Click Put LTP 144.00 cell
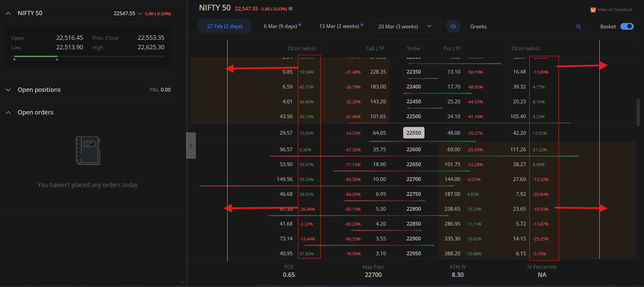This screenshot has width=644, height=287. [453, 179]
